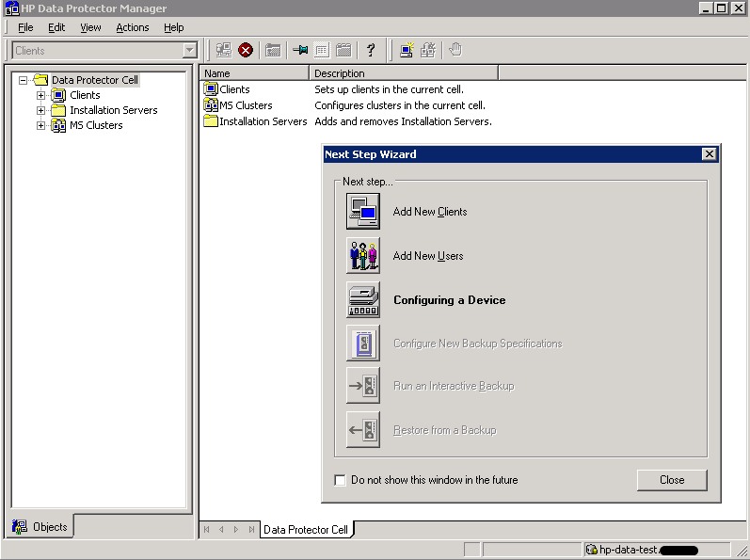The image size is (750, 560).
Task: Click the properties toolbar icon left of the pin
Action: [x=273, y=50]
